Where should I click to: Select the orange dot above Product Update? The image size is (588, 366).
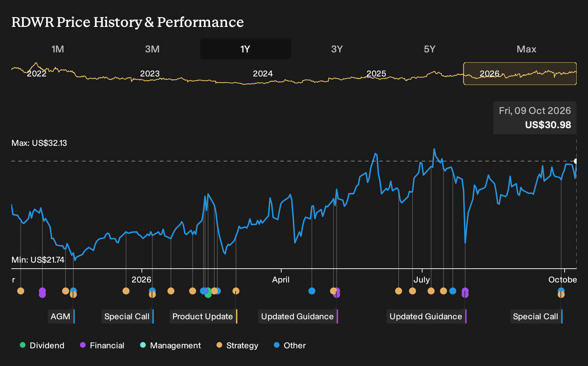(x=236, y=291)
